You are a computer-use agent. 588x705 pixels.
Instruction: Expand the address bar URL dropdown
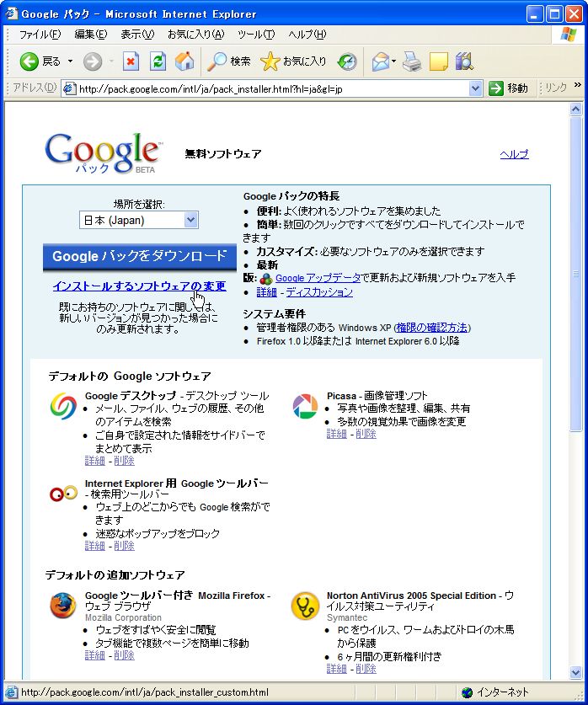click(475, 88)
